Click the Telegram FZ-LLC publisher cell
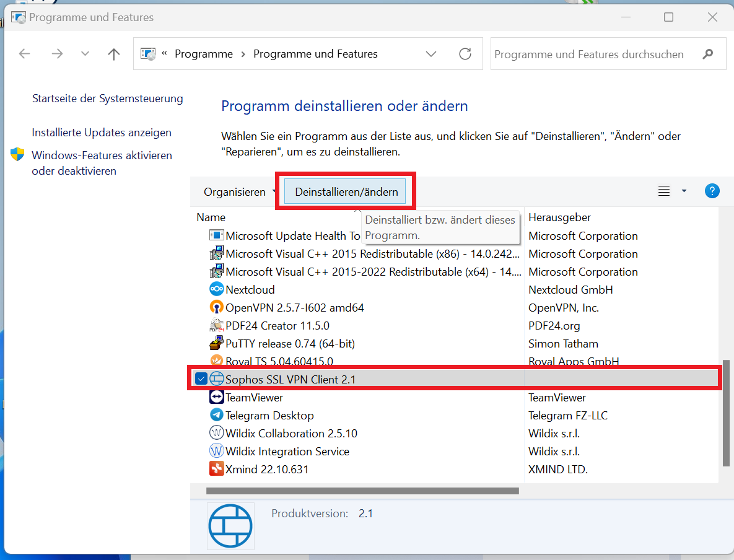 pos(568,416)
